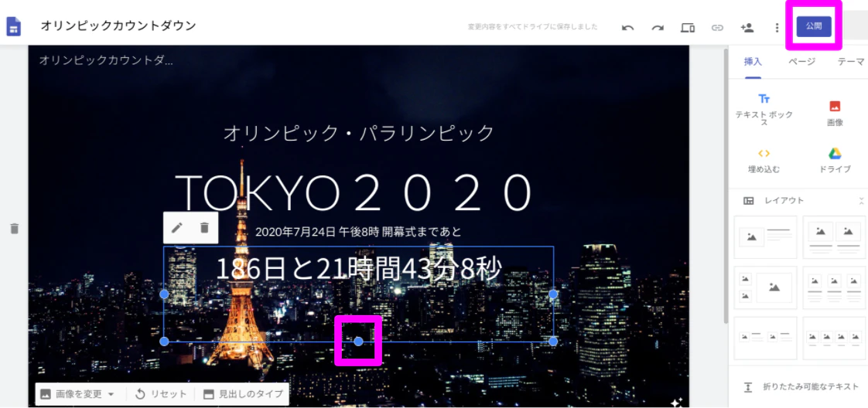Screen dimensions: 868x408
Task: Switch to the ページ tab
Action: pyautogui.click(x=802, y=61)
